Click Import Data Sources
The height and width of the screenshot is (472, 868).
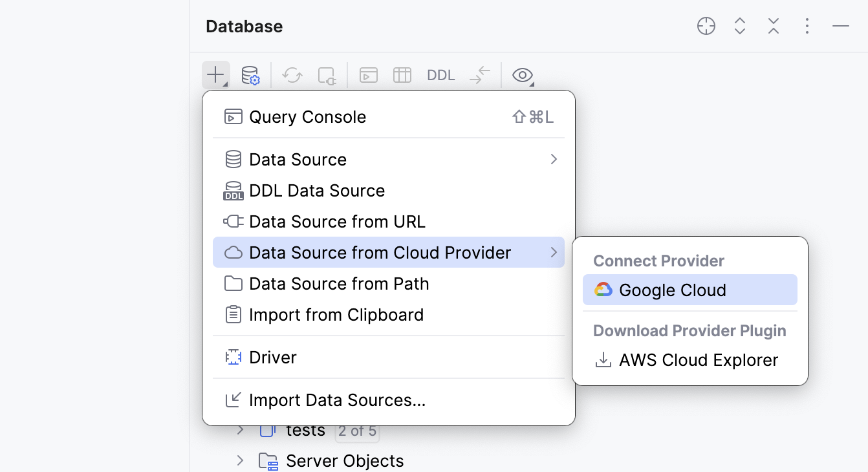point(338,400)
